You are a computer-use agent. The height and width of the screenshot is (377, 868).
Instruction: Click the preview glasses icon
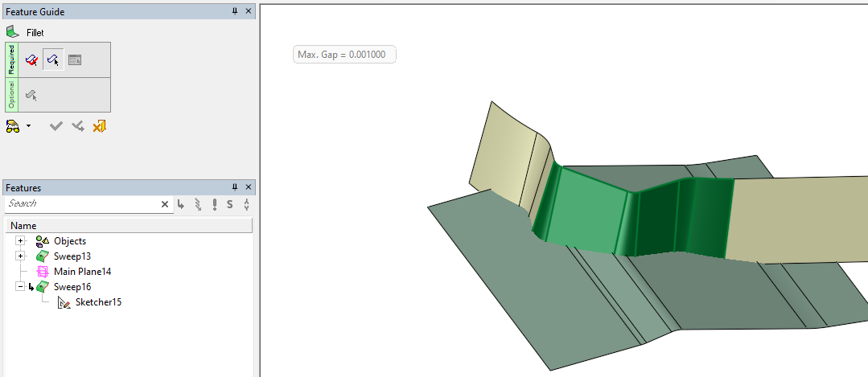coord(13,126)
